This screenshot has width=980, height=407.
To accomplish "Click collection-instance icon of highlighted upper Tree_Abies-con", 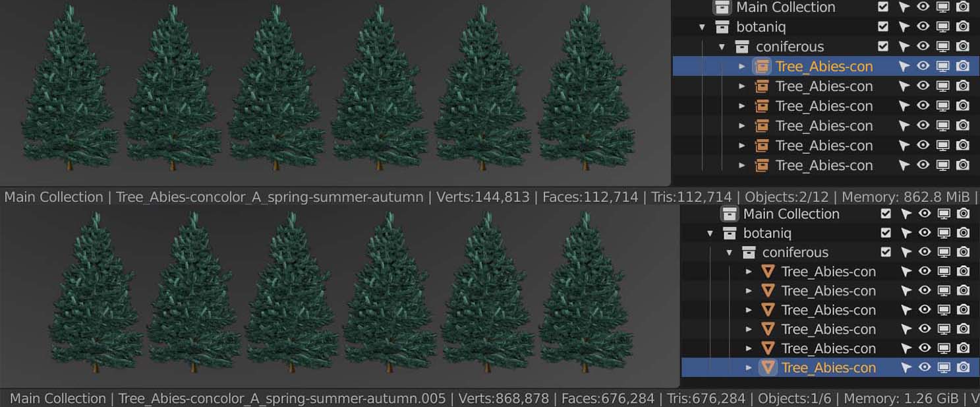I will (x=763, y=66).
